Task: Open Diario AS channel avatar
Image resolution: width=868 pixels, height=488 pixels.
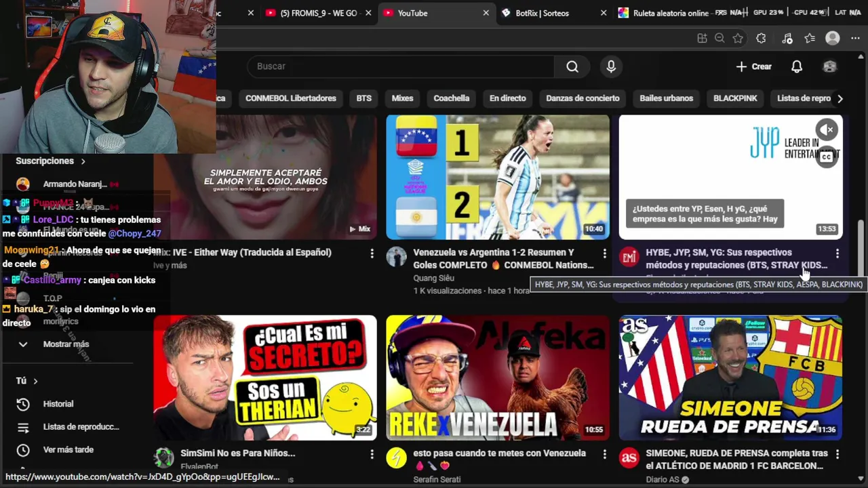Action: 629,458
